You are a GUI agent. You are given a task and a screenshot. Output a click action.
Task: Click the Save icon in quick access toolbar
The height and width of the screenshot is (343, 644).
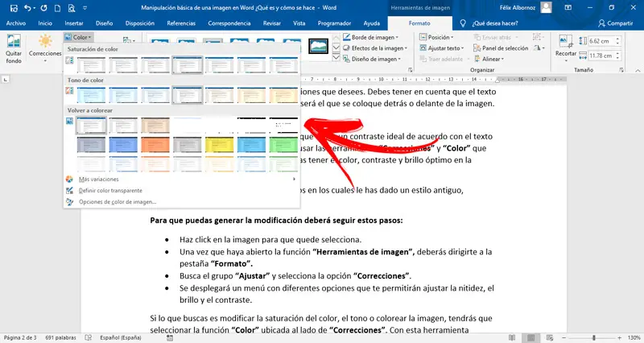pos(14,8)
